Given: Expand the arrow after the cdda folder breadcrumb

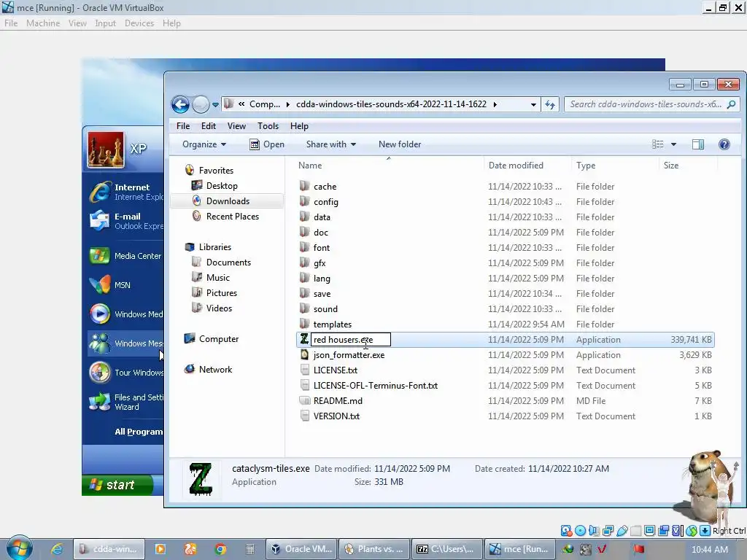Looking at the screenshot, I should click(495, 104).
